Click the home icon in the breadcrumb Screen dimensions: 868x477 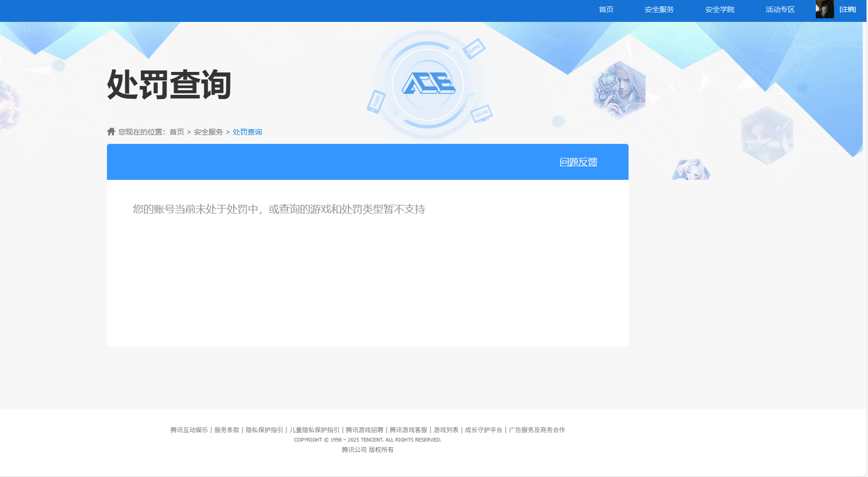111,131
